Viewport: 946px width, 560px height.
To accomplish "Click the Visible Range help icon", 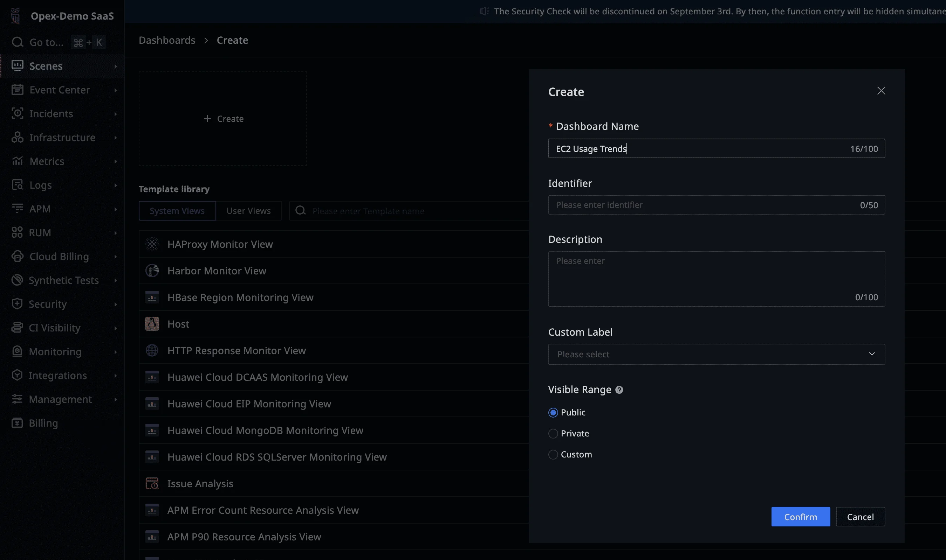I will coord(619,390).
